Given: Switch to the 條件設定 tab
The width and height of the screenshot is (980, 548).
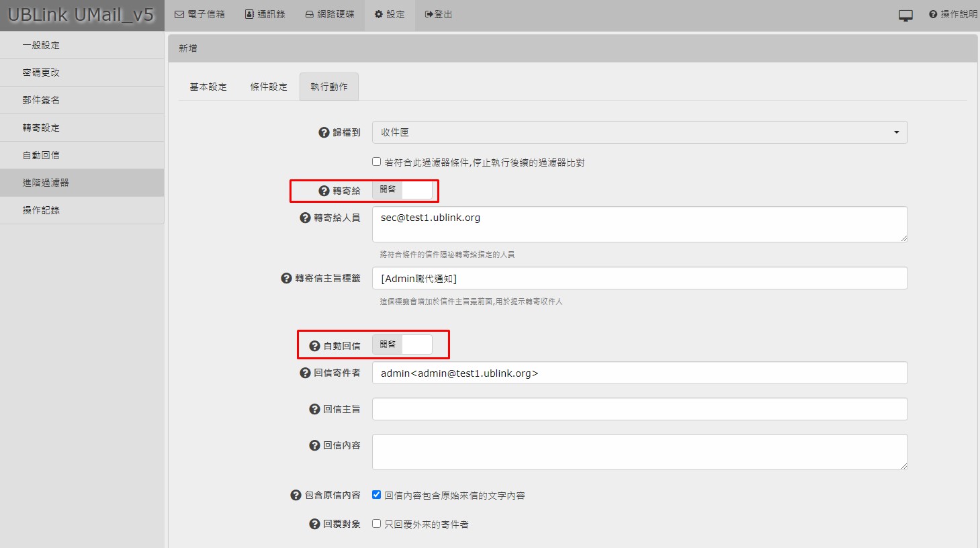Looking at the screenshot, I should click(x=269, y=87).
